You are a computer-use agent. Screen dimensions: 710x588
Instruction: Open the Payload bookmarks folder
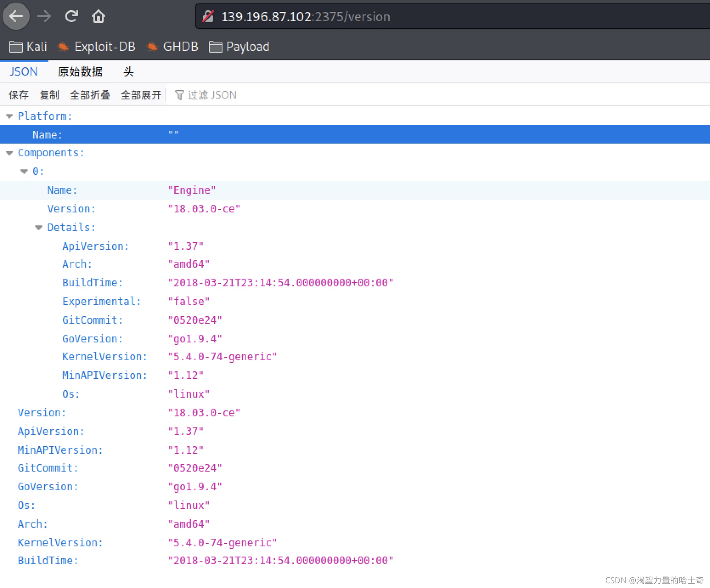coord(239,47)
